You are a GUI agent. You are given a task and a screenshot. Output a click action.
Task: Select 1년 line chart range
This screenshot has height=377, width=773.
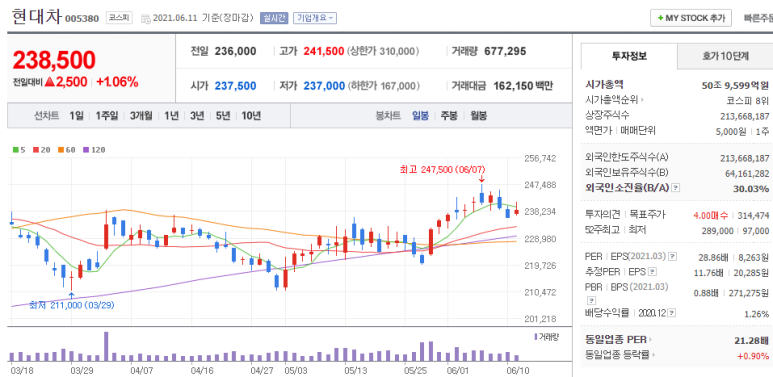[172, 116]
